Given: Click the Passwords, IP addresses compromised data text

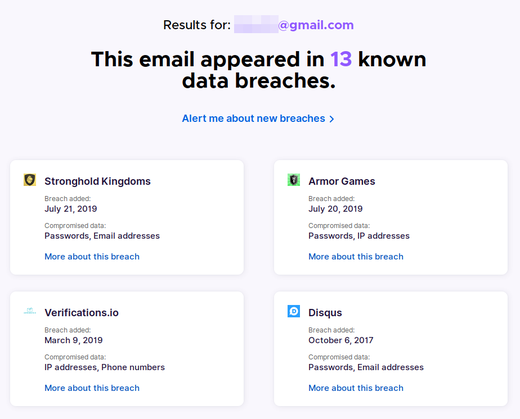Looking at the screenshot, I should click(x=359, y=236).
